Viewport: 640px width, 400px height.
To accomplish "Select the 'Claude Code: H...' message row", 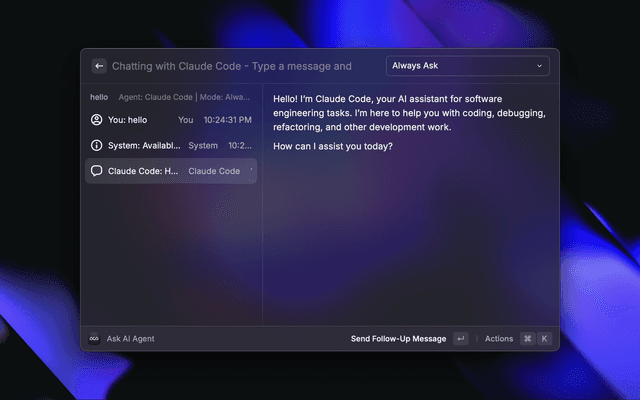I will pyautogui.click(x=170, y=171).
